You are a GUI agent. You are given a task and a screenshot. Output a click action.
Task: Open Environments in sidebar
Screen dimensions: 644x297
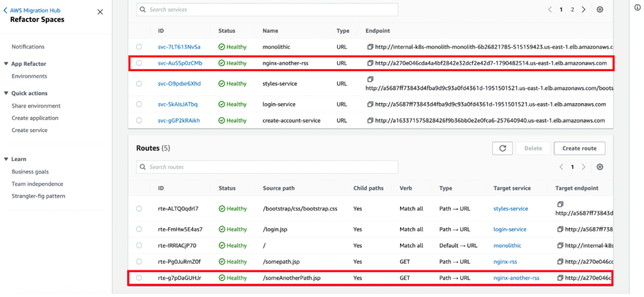pos(29,76)
